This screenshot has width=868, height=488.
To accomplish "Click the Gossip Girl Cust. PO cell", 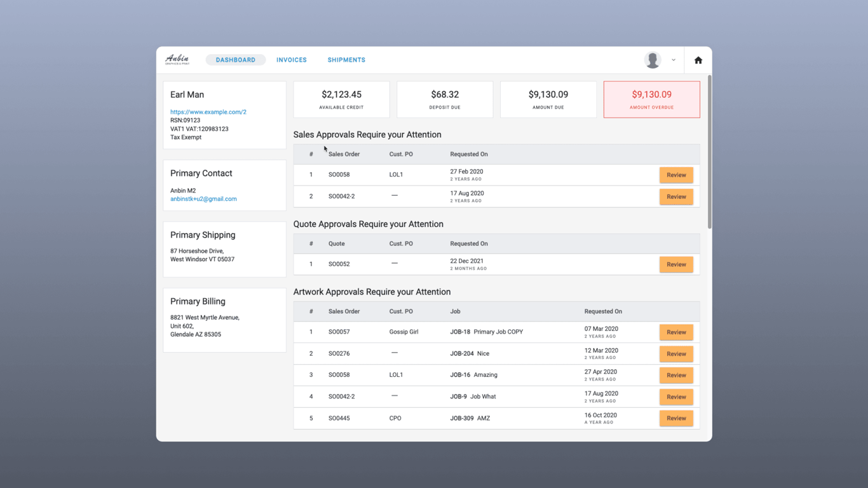I will coord(403,332).
